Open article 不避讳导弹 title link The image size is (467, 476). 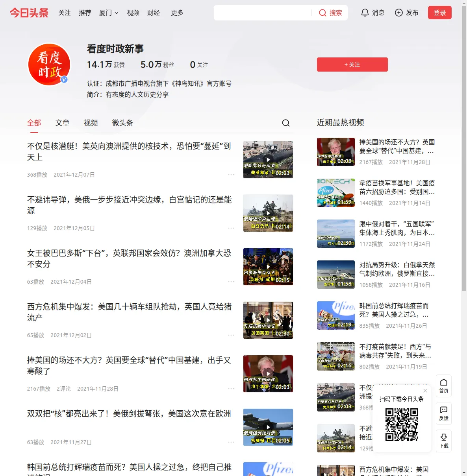coord(129,205)
